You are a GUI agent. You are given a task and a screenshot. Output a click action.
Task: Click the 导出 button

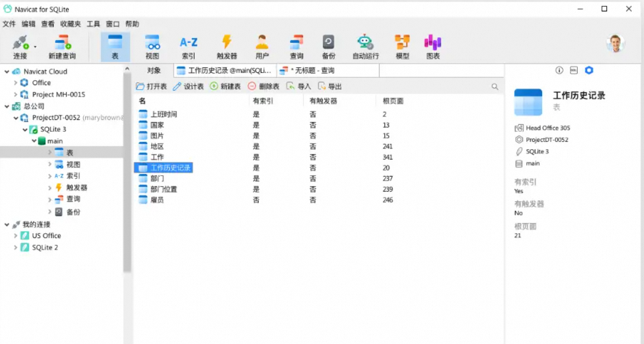(x=330, y=86)
